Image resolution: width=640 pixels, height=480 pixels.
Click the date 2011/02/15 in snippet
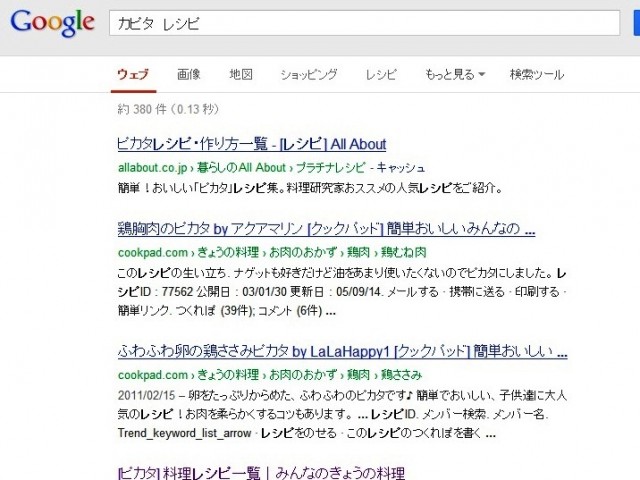click(x=146, y=396)
